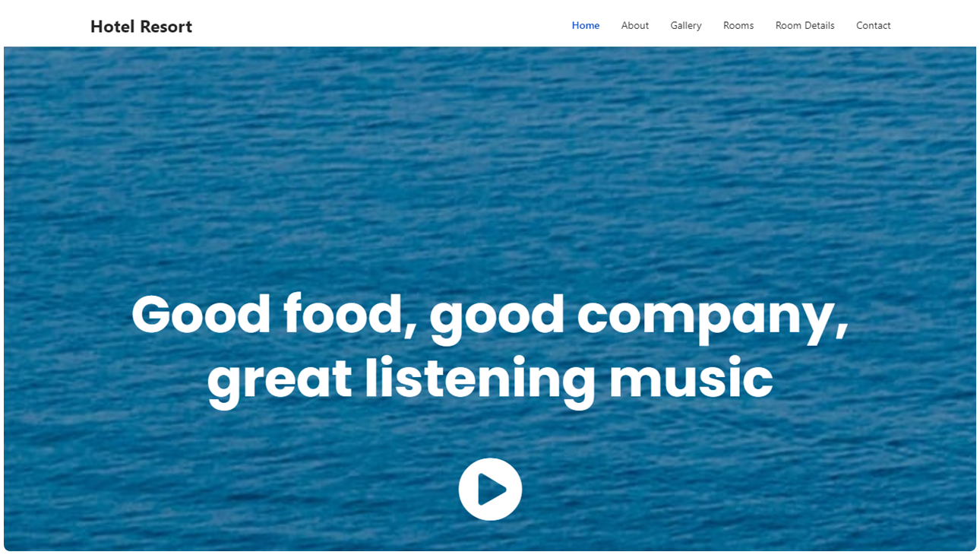Navigate to the Rooms section
Viewport: 980px width, 555px height.
coord(738,25)
